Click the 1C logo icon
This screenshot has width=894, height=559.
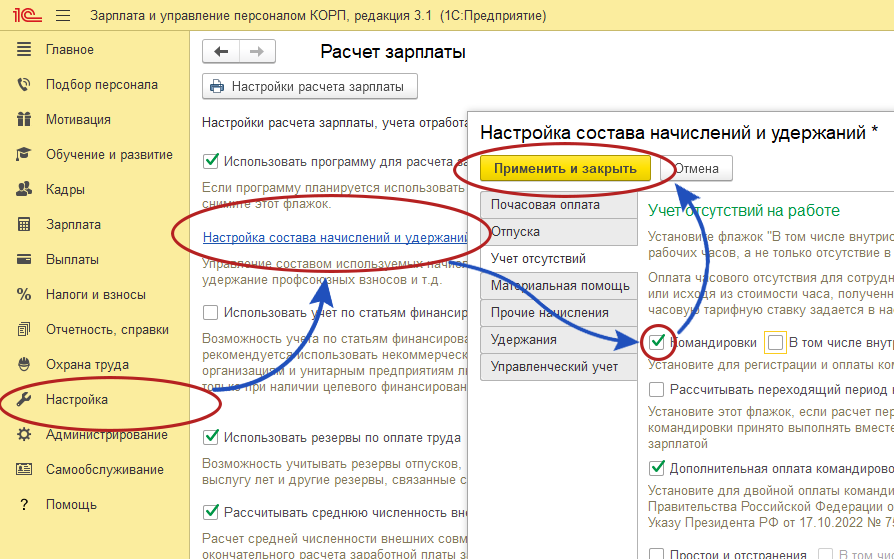click(x=27, y=16)
